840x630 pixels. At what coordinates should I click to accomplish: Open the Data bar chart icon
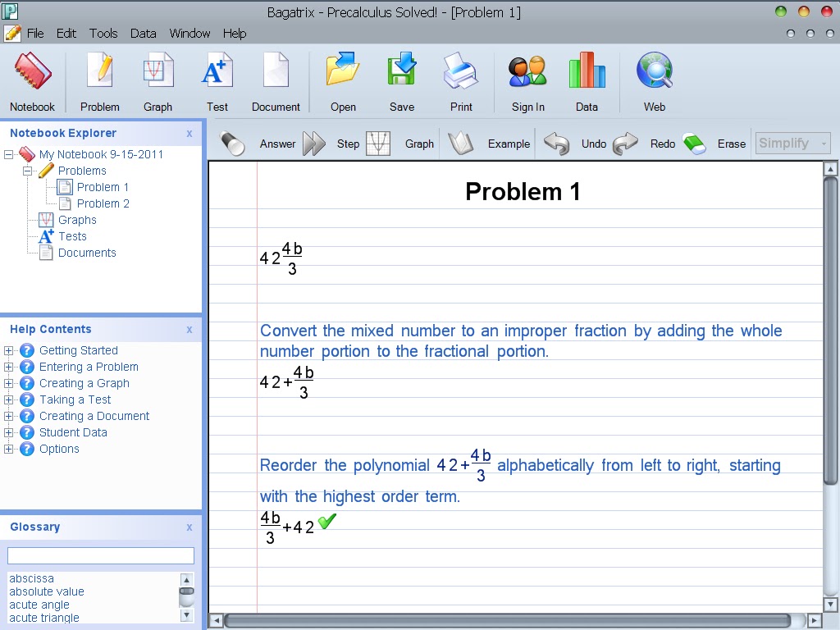coord(587,70)
